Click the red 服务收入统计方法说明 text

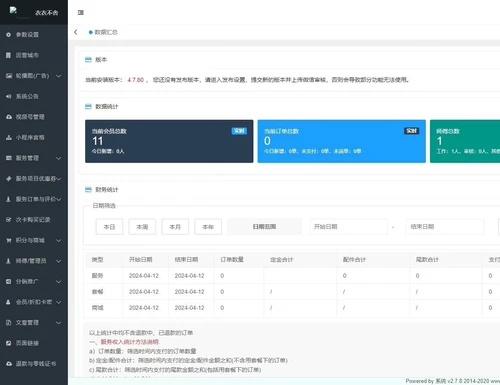(x=130, y=342)
